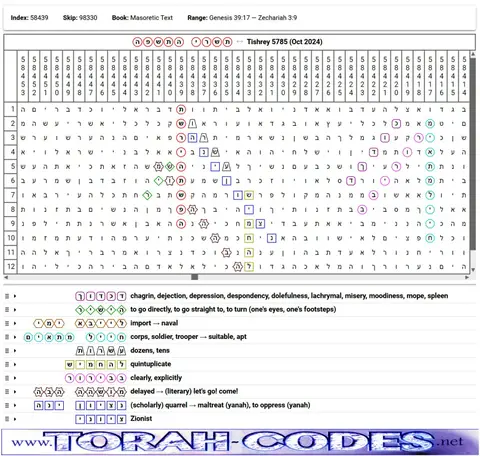Click the 'Zionist' meaning text
480x456 pixels.
(141, 419)
